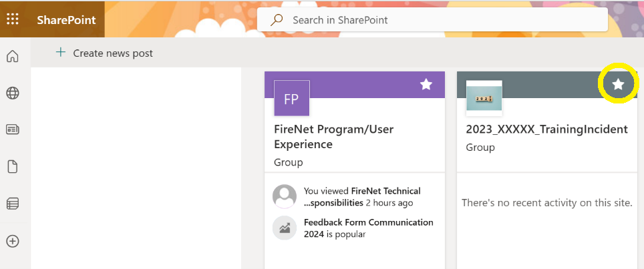
Task: Click into Search in SharePoint field
Action: [x=441, y=20]
